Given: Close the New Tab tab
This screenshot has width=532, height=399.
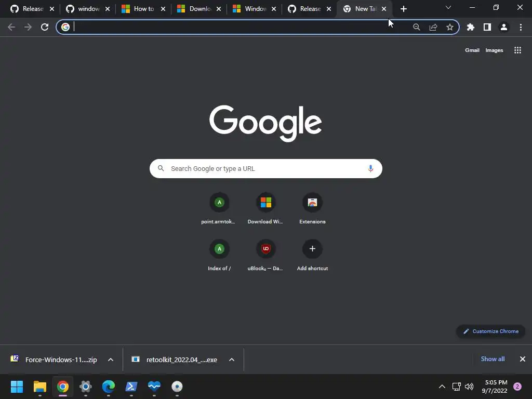Looking at the screenshot, I should (384, 9).
